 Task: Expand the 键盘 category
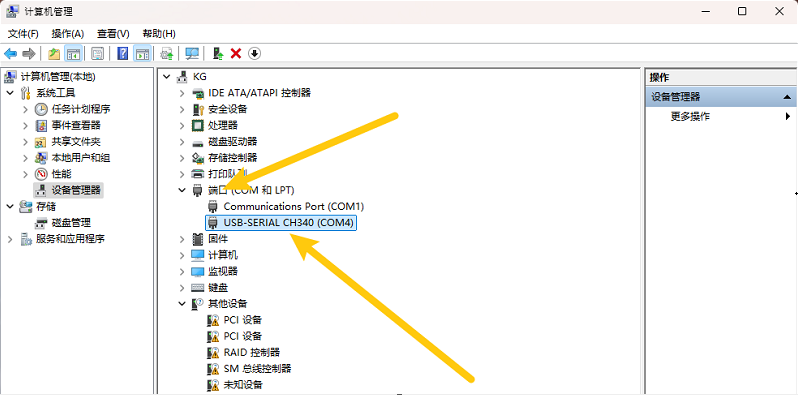coord(182,288)
